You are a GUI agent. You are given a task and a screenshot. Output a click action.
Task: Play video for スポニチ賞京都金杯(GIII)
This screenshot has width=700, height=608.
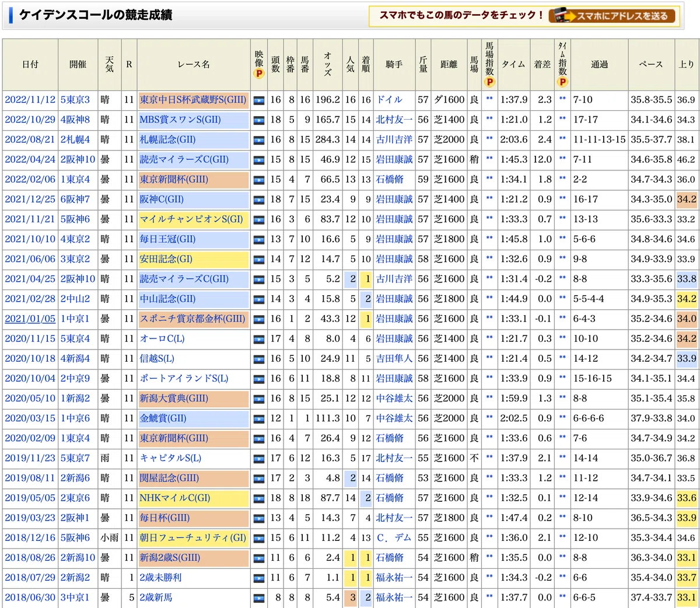259,319
